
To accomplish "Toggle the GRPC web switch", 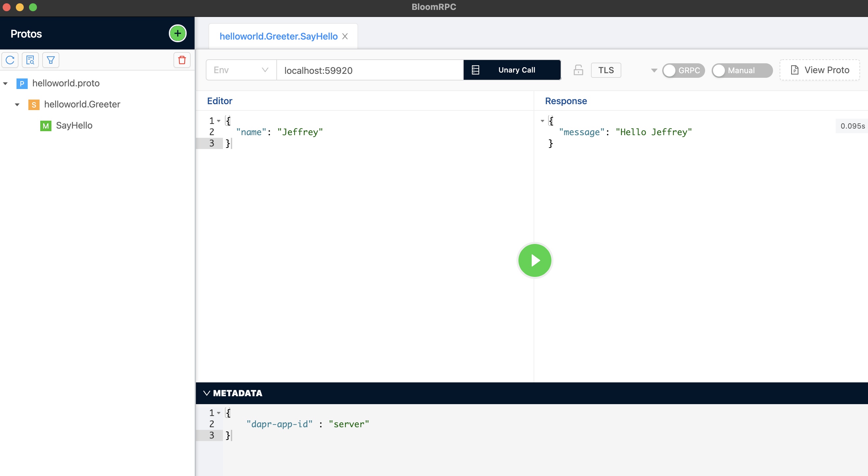I will [683, 71].
